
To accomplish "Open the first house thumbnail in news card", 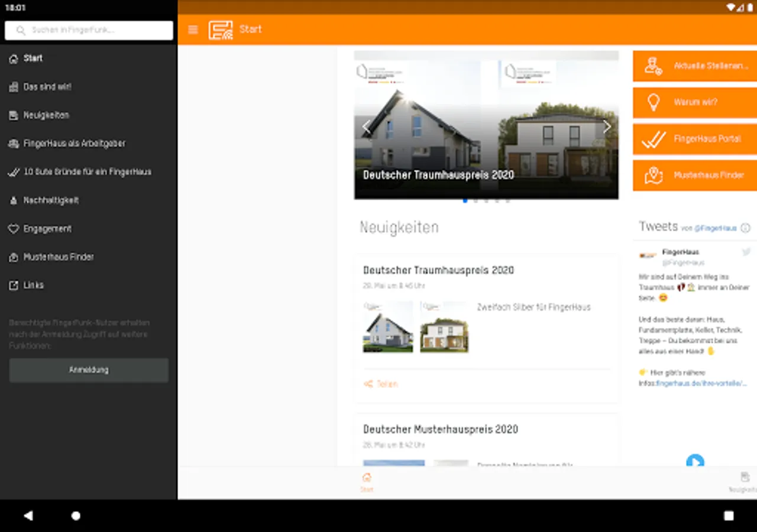I will tap(388, 327).
